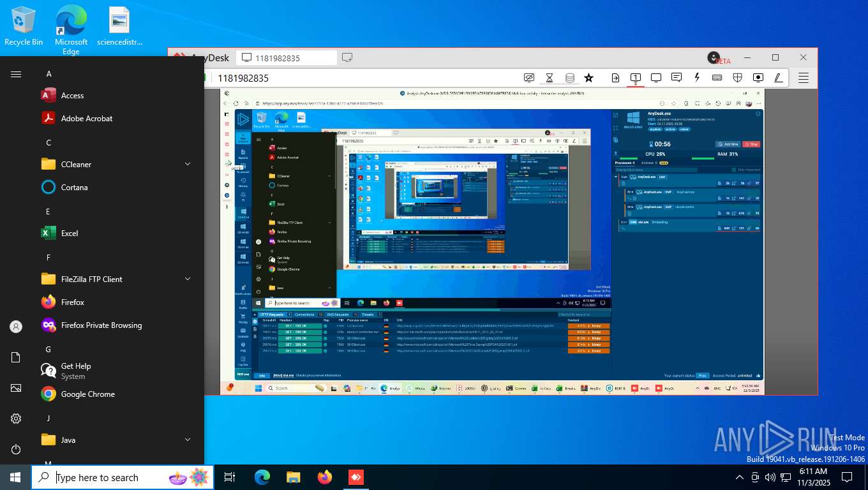Click the letter C section header
The image size is (868, 490).
pos(49,143)
